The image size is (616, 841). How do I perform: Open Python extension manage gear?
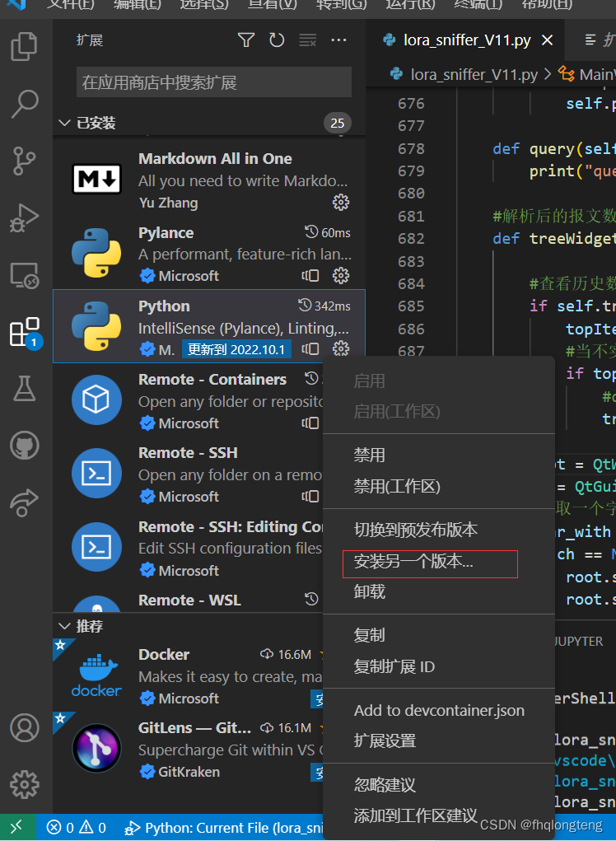point(341,349)
